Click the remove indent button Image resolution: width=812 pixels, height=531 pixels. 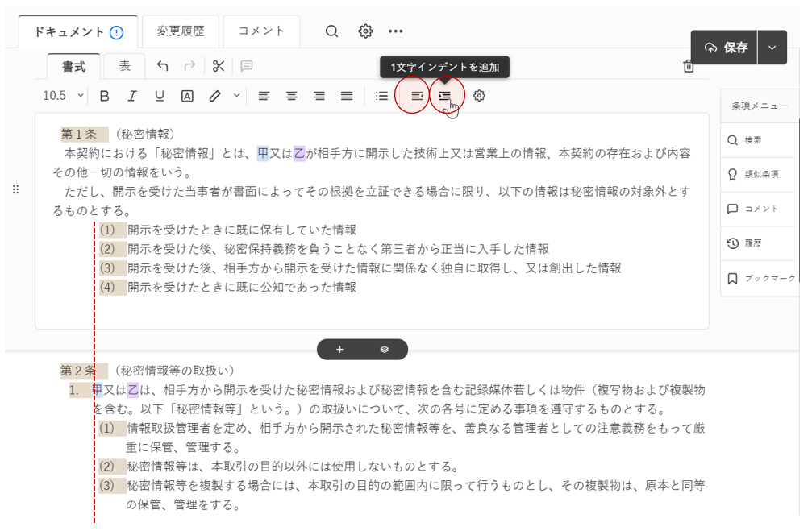coord(416,96)
